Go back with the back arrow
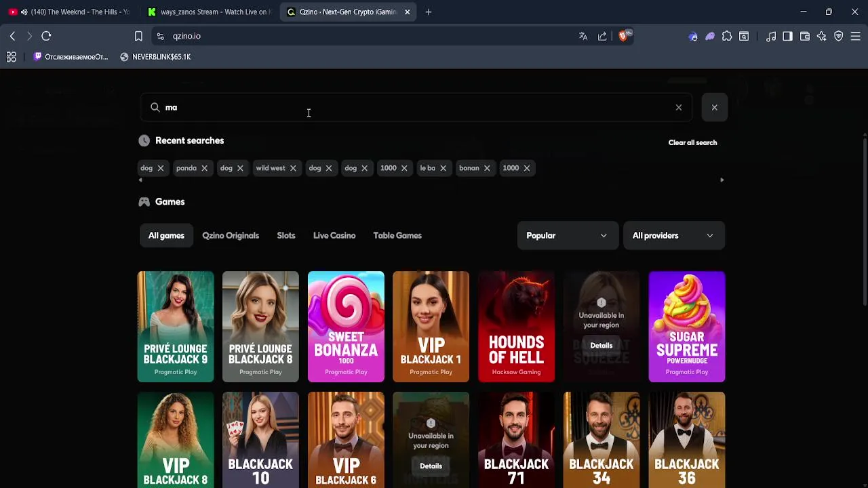Viewport: 868px width, 488px height. pos(12,36)
